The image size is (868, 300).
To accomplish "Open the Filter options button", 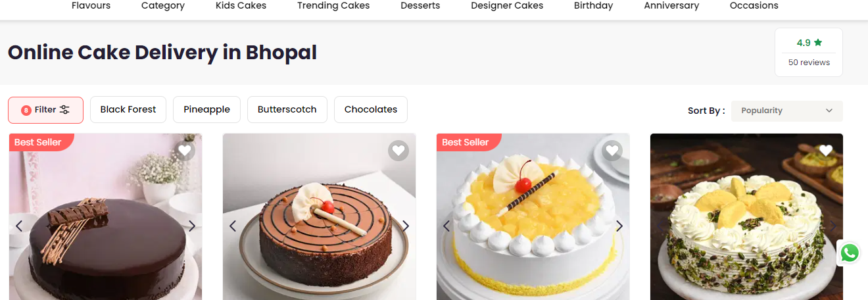I will (45, 110).
